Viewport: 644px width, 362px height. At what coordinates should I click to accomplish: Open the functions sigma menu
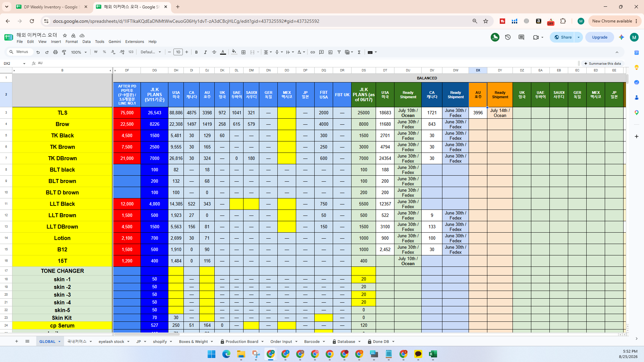click(359, 52)
